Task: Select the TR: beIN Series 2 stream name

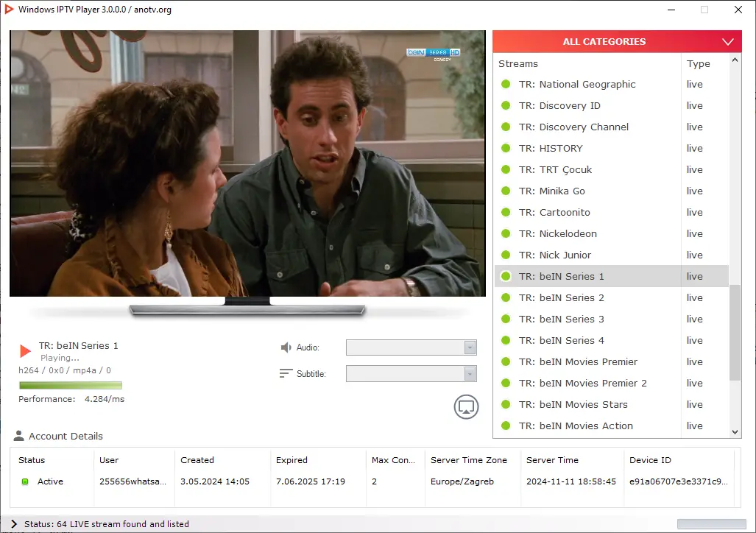Action: [561, 297]
